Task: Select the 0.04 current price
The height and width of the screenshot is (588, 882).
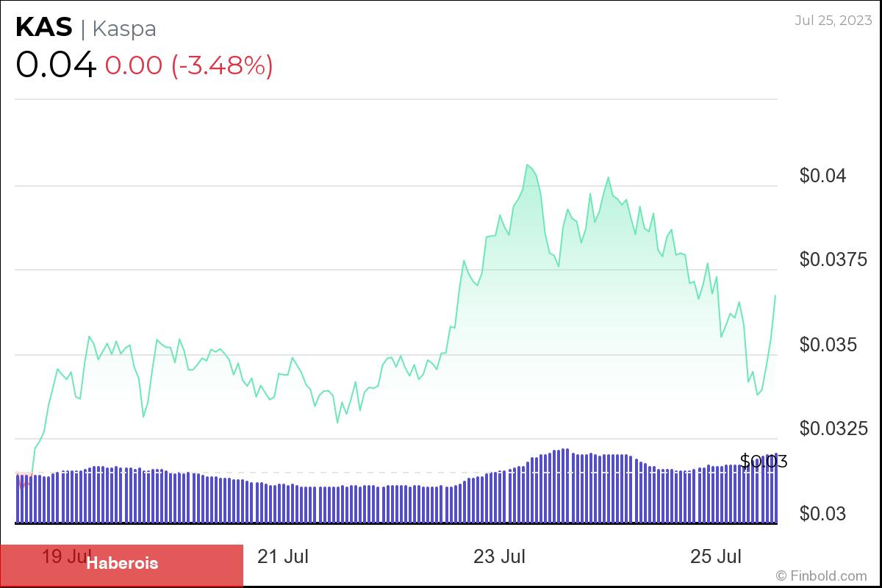Action: click(x=56, y=65)
